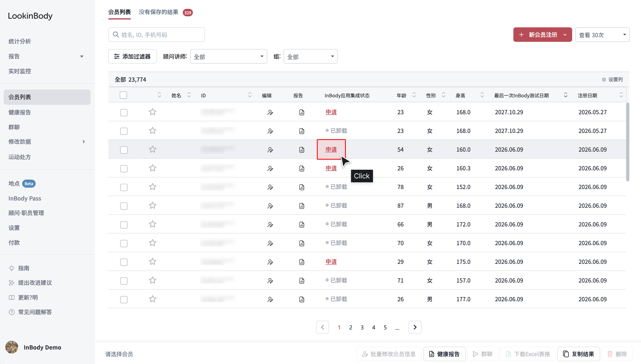Open 常见问题解答 help icon
Screen dimensions: 641x364
coord(11,312)
